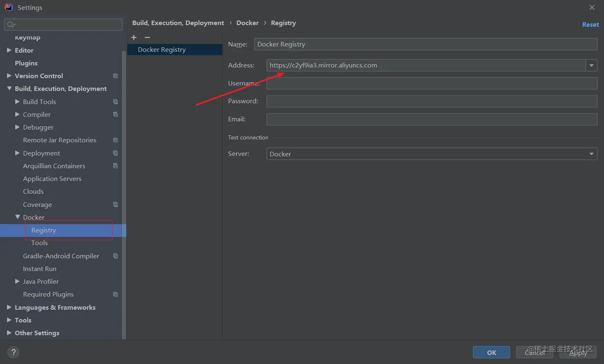Add a new Docker registry with plus icon
The width and height of the screenshot is (604, 364).
pos(134,37)
